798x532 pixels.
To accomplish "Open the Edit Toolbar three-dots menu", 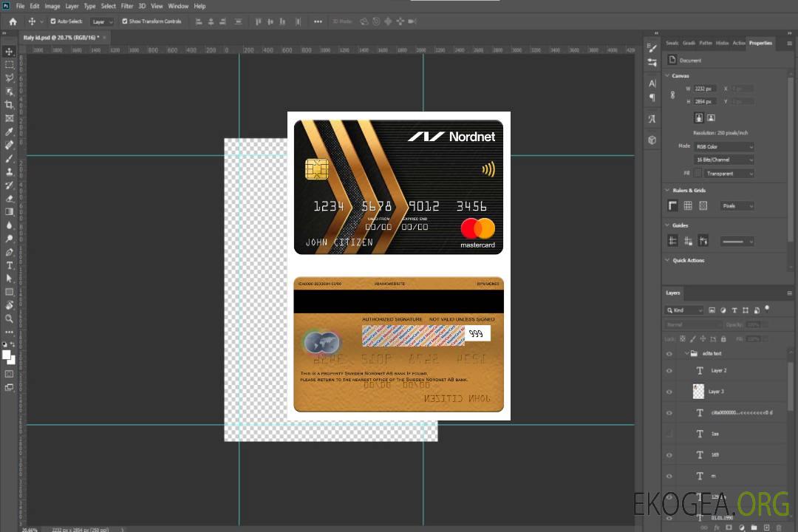I will [x=9, y=332].
